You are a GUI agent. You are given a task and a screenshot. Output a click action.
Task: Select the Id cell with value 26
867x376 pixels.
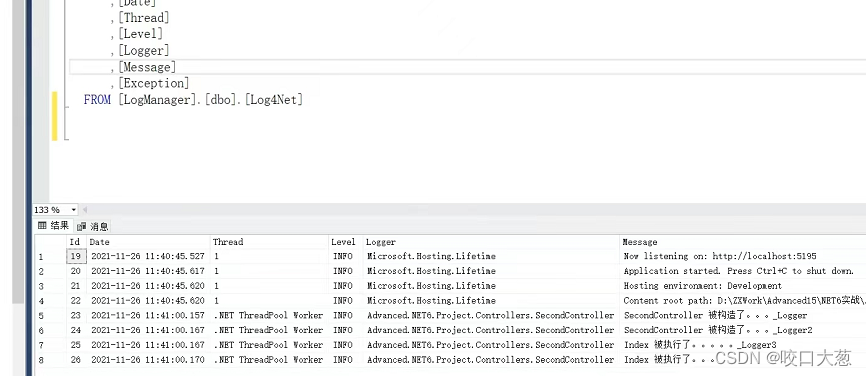pyautogui.click(x=76, y=359)
